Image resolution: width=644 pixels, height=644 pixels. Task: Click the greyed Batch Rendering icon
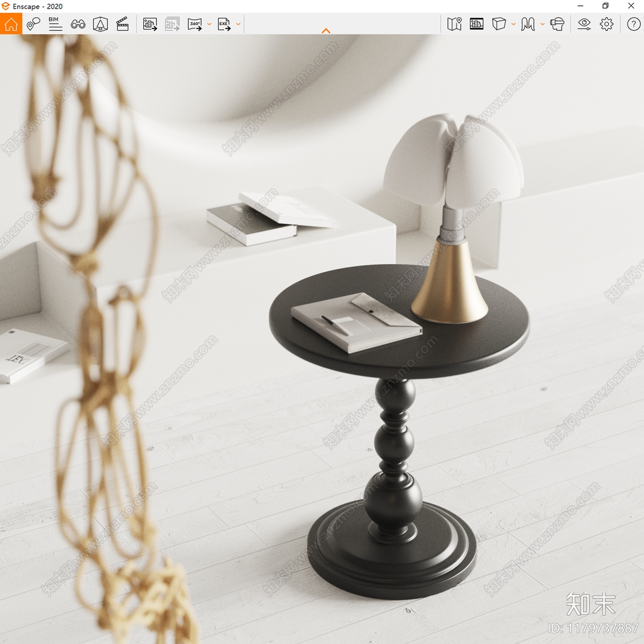tap(172, 24)
